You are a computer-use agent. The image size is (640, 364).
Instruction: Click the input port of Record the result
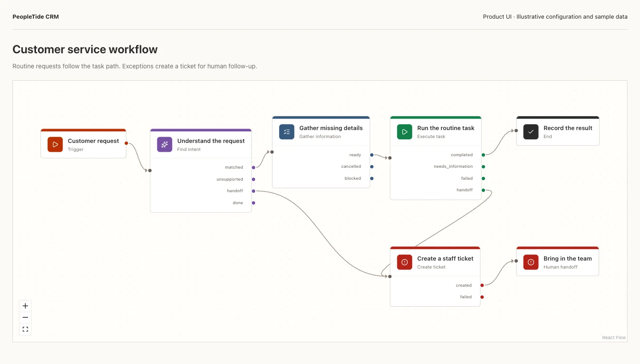point(516,131)
